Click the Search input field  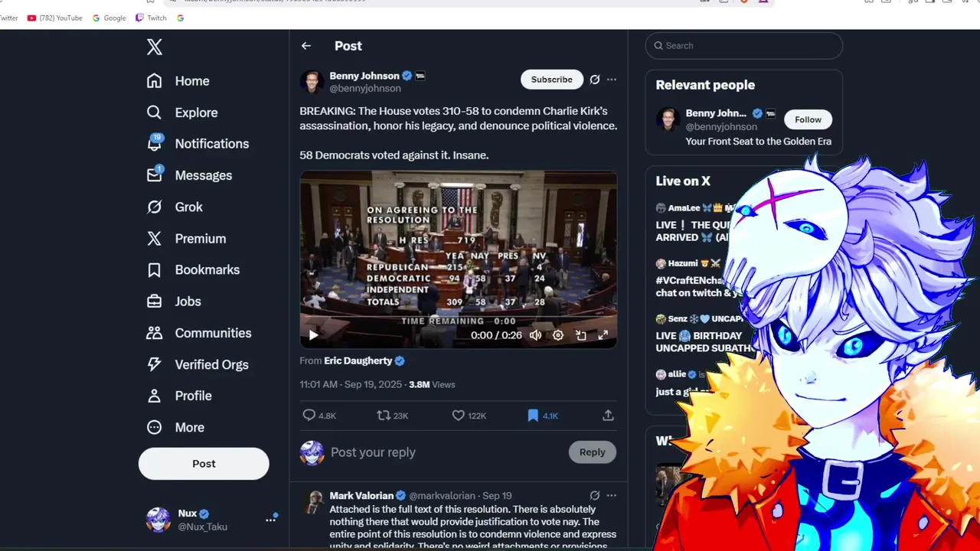pos(744,46)
